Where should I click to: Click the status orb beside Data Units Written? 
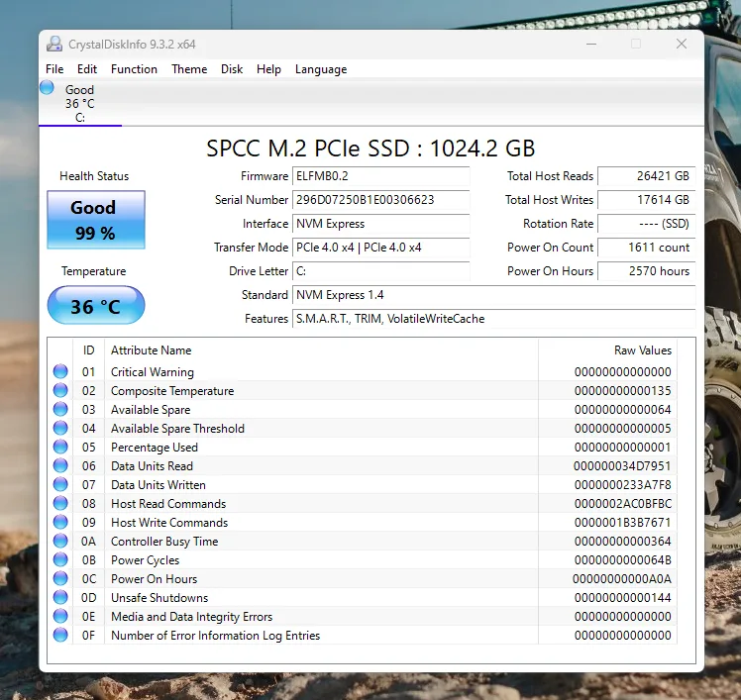[60, 485]
